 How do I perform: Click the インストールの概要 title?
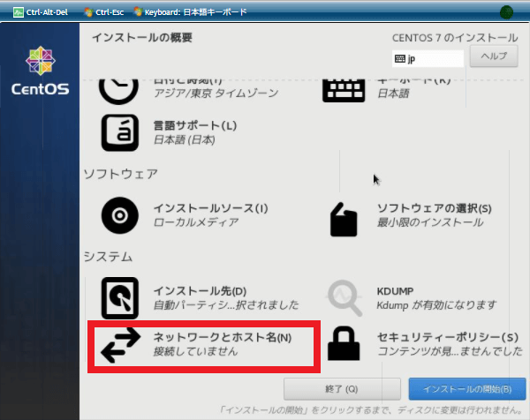pyautogui.click(x=142, y=37)
